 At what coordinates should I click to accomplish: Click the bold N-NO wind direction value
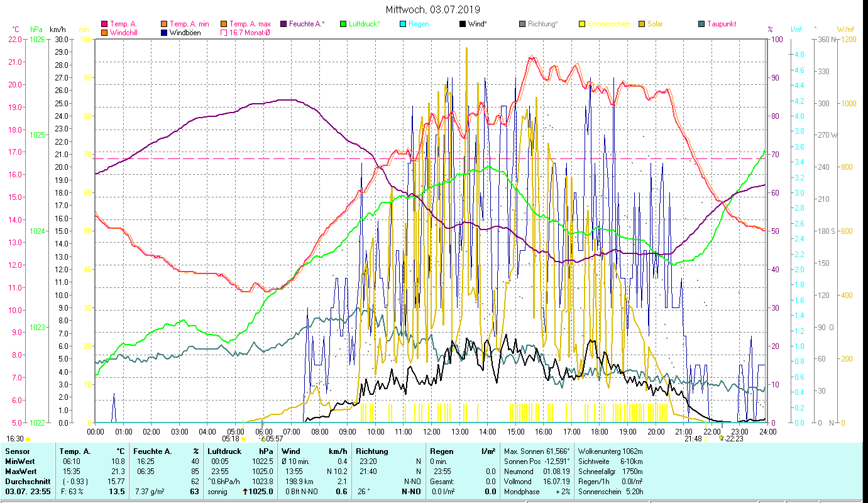[412, 492]
